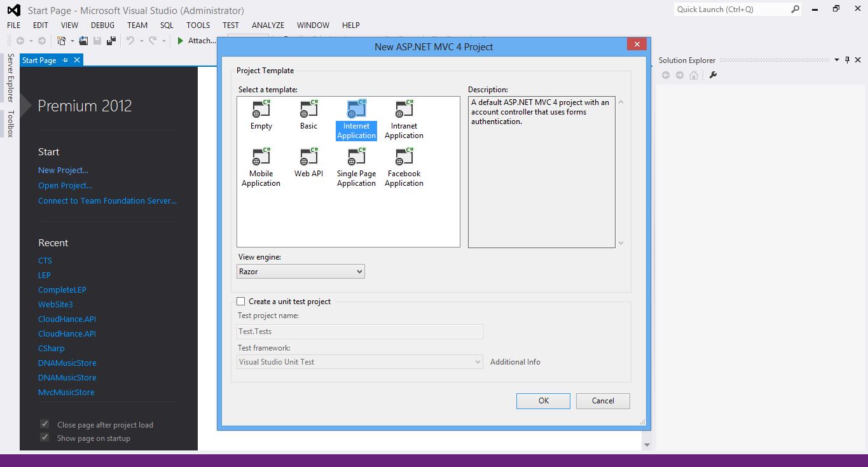Select the Empty project template icon
This screenshot has width=868, height=467.
click(261, 115)
